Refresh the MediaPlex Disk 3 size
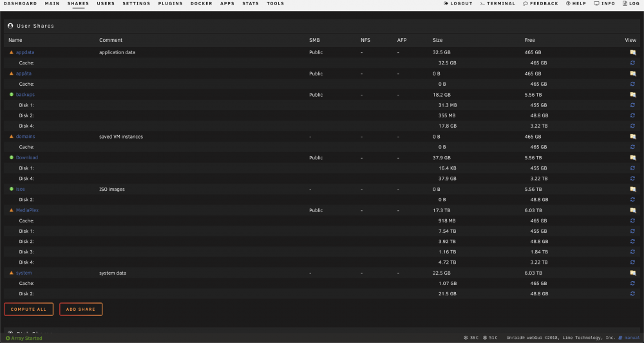This screenshot has height=343, width=644. point(632,251)
